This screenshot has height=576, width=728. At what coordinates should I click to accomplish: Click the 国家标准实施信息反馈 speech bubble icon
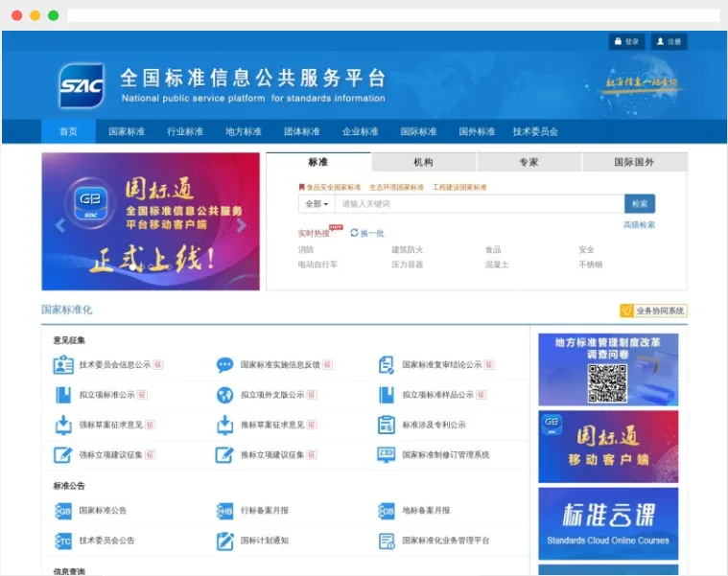coord(224,365)
